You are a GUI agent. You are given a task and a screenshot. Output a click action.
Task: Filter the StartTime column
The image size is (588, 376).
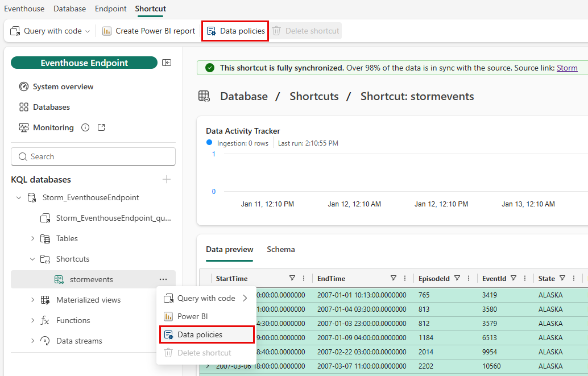292,278
